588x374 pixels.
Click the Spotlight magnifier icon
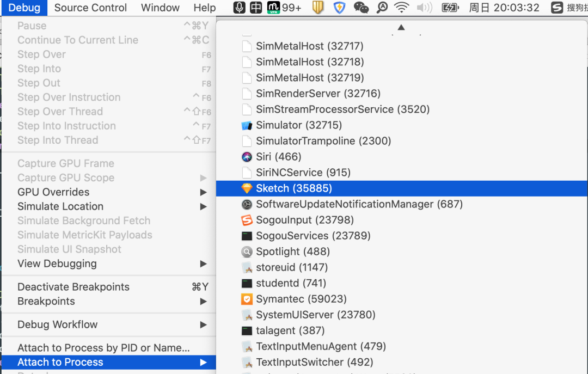point(247,252)
